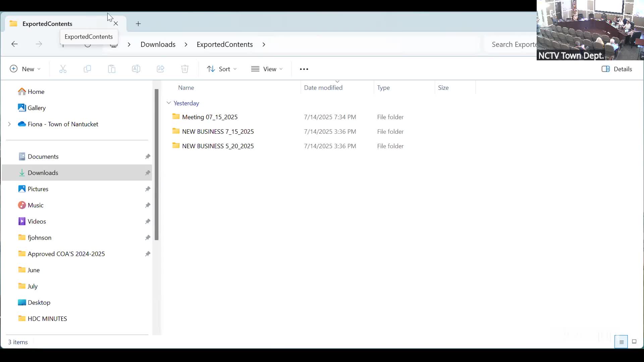Open a new tab with plus icon
Viewport: 644px width, 362px height.
pos(138,24)
